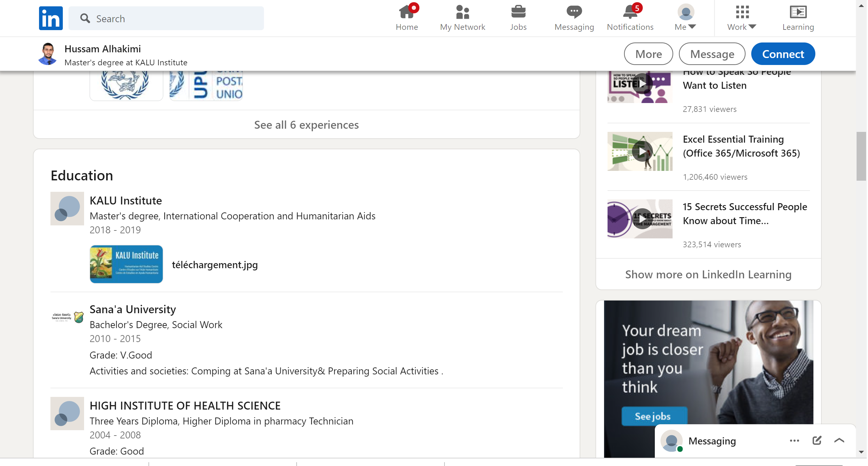Open See all 6 experiences link
This screenshot has height=466, width=868.
pos(306,125)
